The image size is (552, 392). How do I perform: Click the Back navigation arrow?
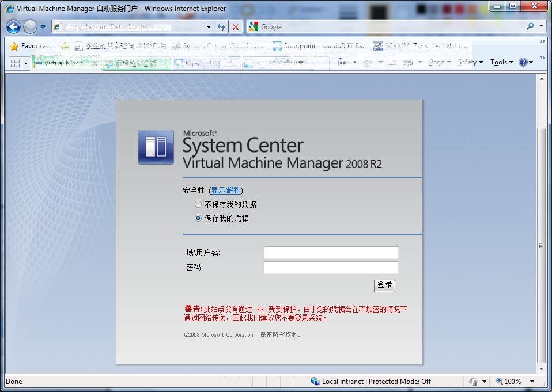click(x=13, y=26)
